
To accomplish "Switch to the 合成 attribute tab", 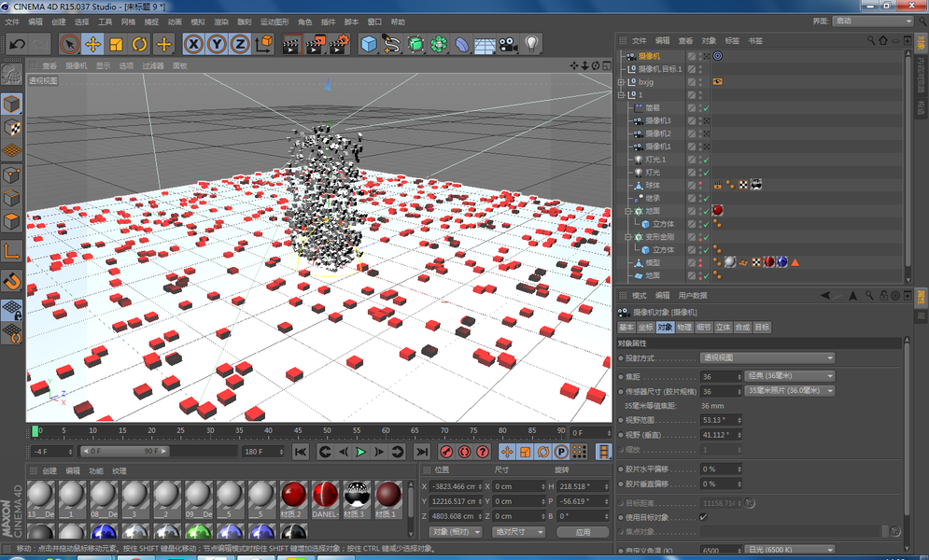I will (741, 328).
